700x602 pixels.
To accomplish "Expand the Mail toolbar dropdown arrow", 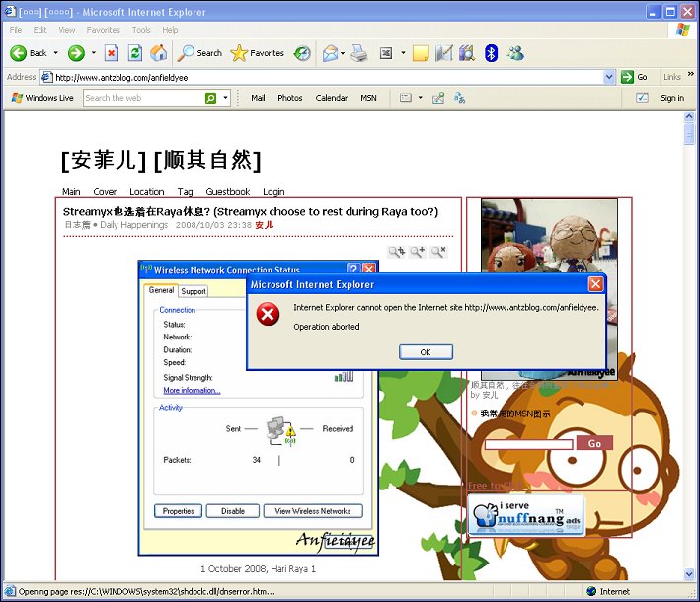I will 343,53.
